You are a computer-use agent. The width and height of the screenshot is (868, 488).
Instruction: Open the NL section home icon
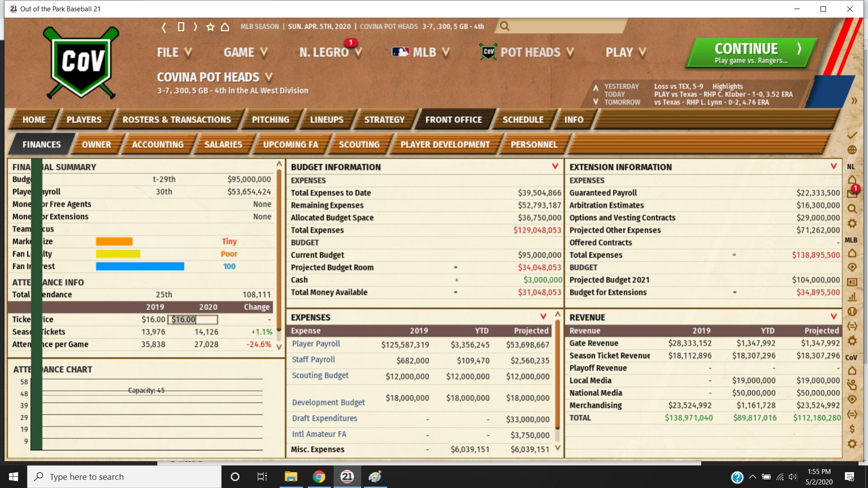point(852,179)
